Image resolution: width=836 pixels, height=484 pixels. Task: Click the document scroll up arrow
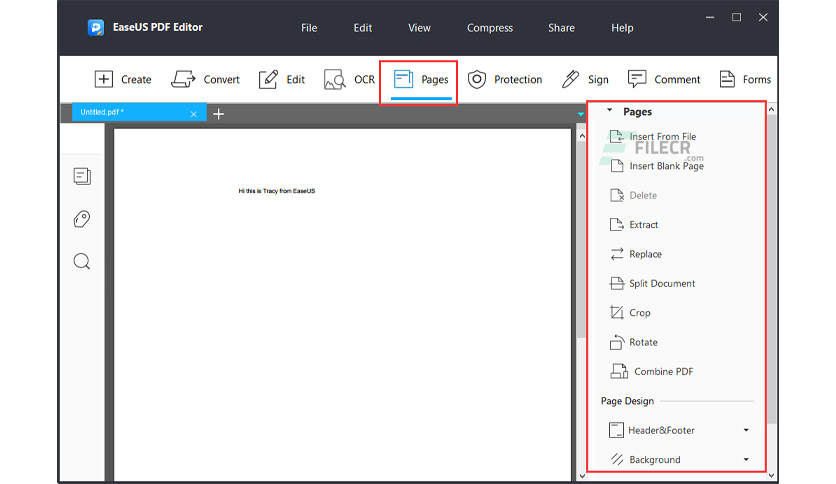click(582, 136)
